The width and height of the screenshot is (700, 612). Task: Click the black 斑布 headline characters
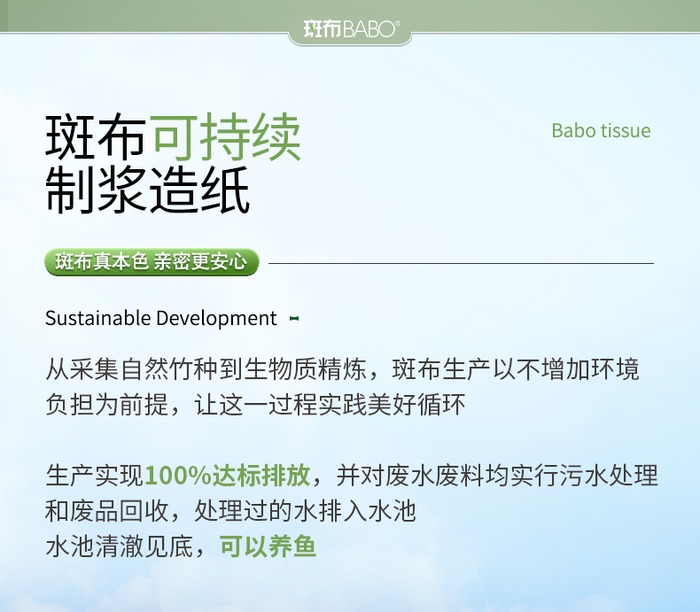96,137
